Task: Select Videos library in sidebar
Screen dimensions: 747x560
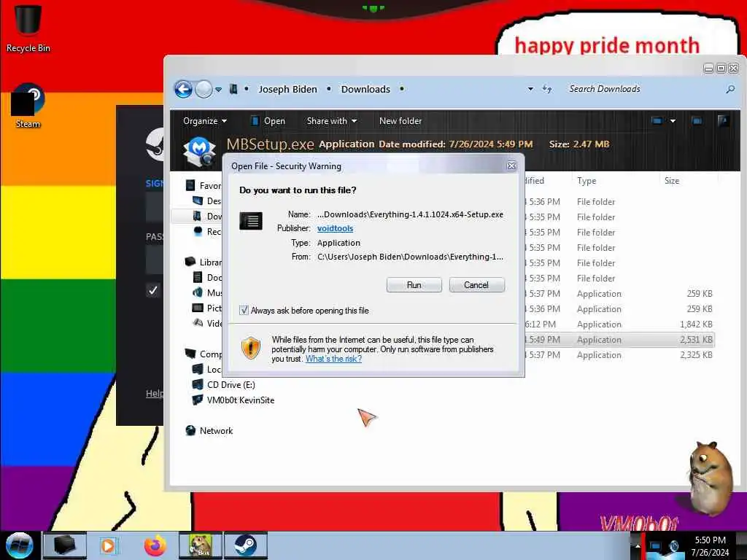Action: click(208, 323)
